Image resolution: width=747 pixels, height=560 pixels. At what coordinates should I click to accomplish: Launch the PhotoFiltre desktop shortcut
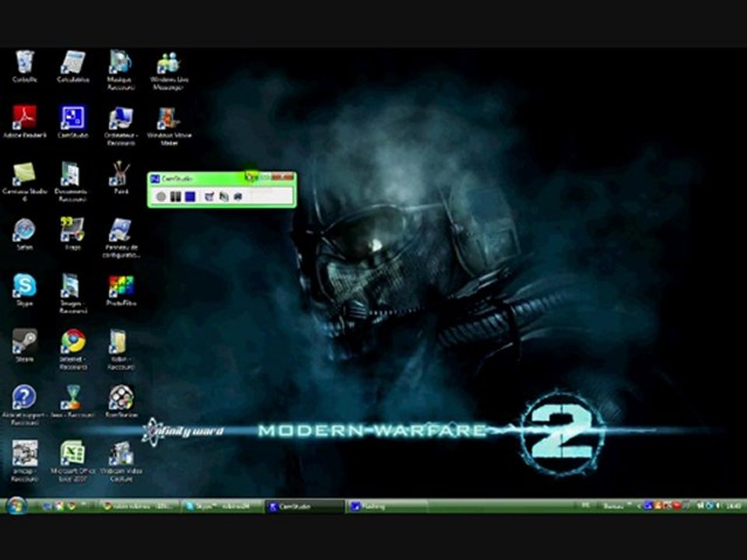(121, 290)
